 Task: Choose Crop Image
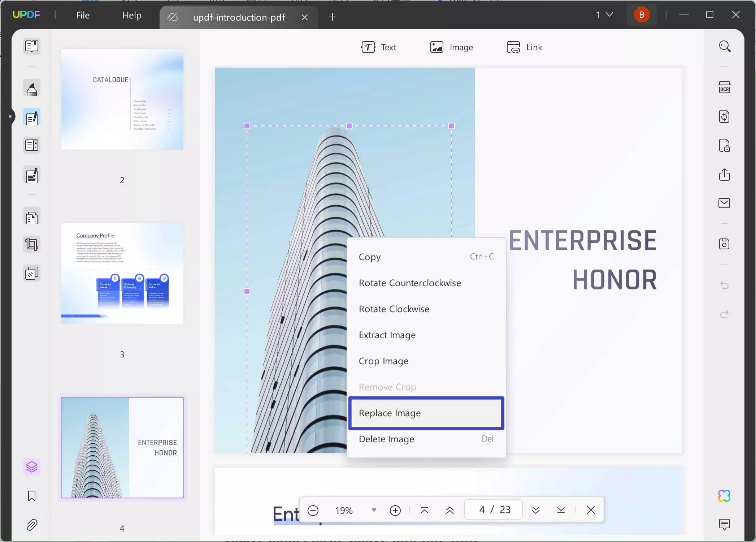pos(426,361)
